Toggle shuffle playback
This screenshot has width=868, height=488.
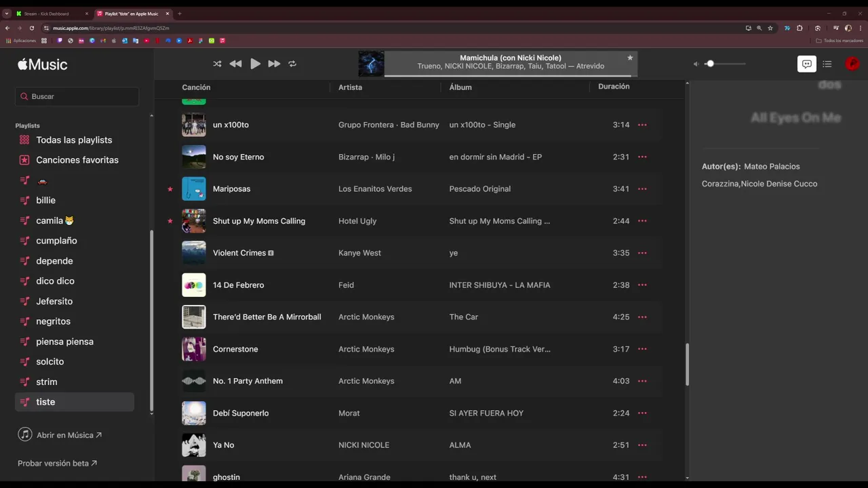click(x=217, y=64)
